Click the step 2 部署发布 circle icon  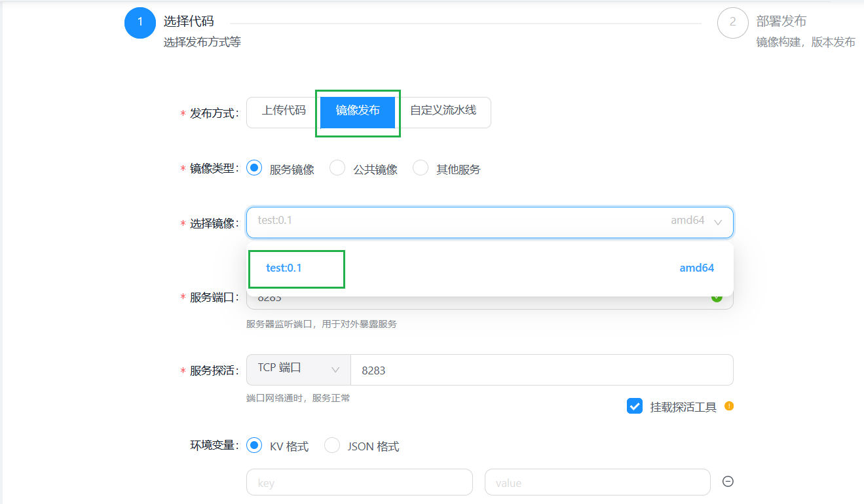coord(732,22)
